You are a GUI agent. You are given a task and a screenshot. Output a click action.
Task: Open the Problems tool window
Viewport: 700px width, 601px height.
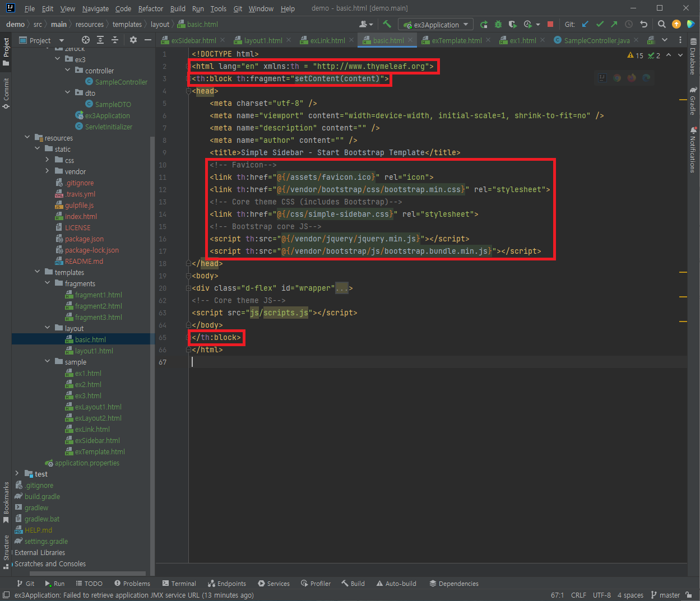[x=132, y=583]
